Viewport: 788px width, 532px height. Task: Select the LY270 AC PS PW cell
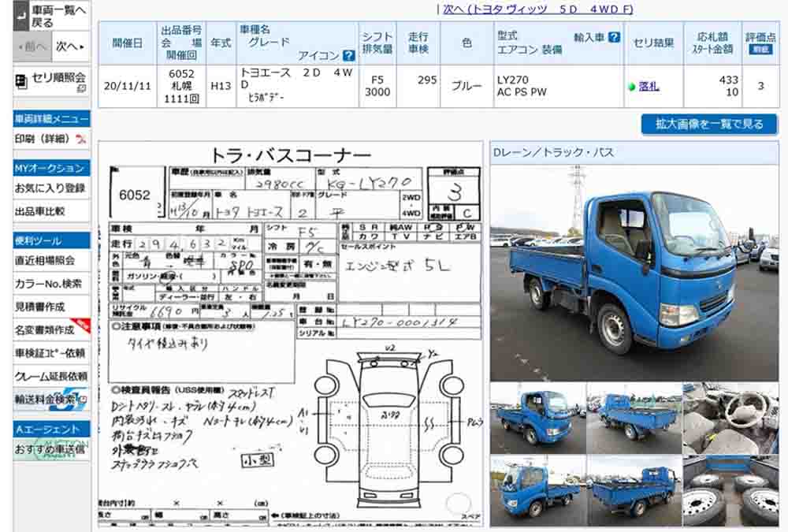[x=559, y=86]
